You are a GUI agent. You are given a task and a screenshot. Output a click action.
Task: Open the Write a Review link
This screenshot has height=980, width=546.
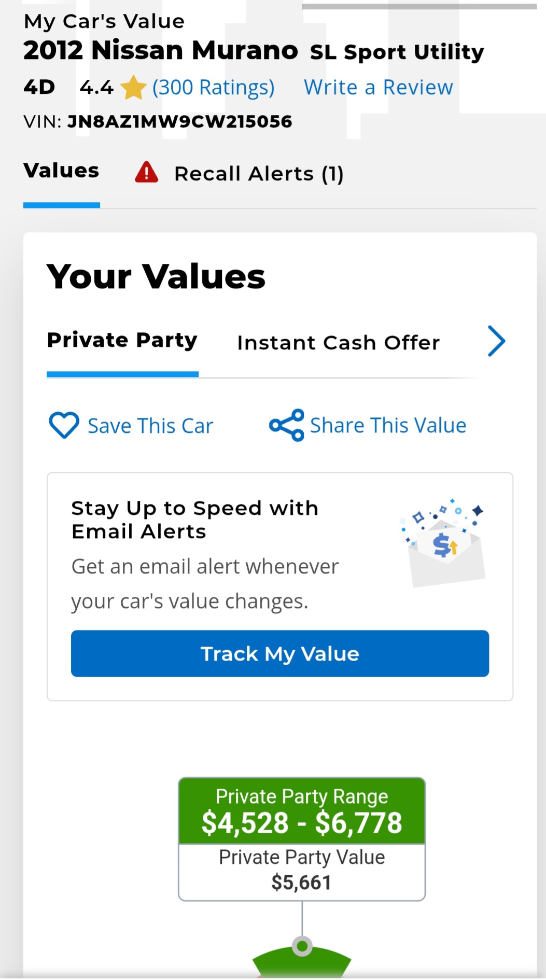pyautogui.click(x=378, y=88)
